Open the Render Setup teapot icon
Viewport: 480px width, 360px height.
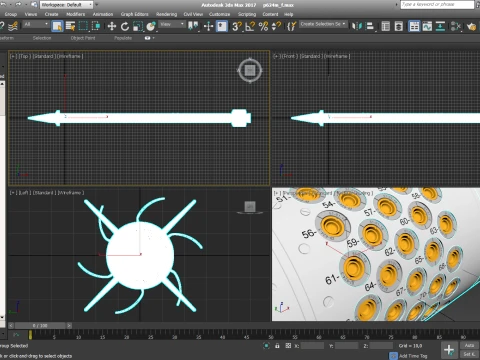pyautogui.click(x=471, y=26)
